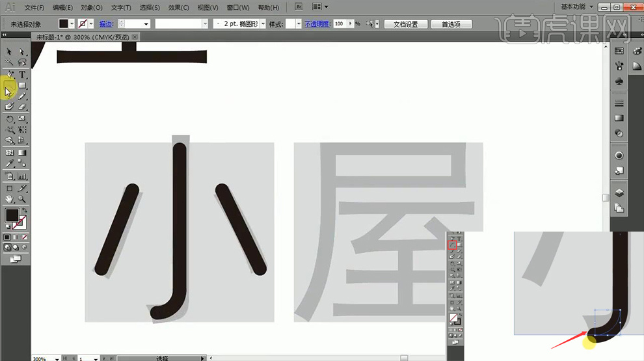Pick the Zoom magnifier tool
Viewport: 644px width, 361px height.
click(22, 198)
